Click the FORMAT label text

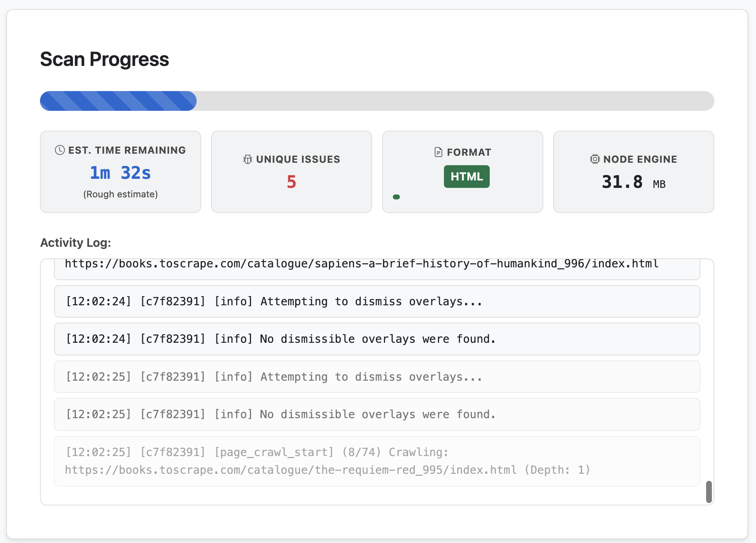[469, 152]
